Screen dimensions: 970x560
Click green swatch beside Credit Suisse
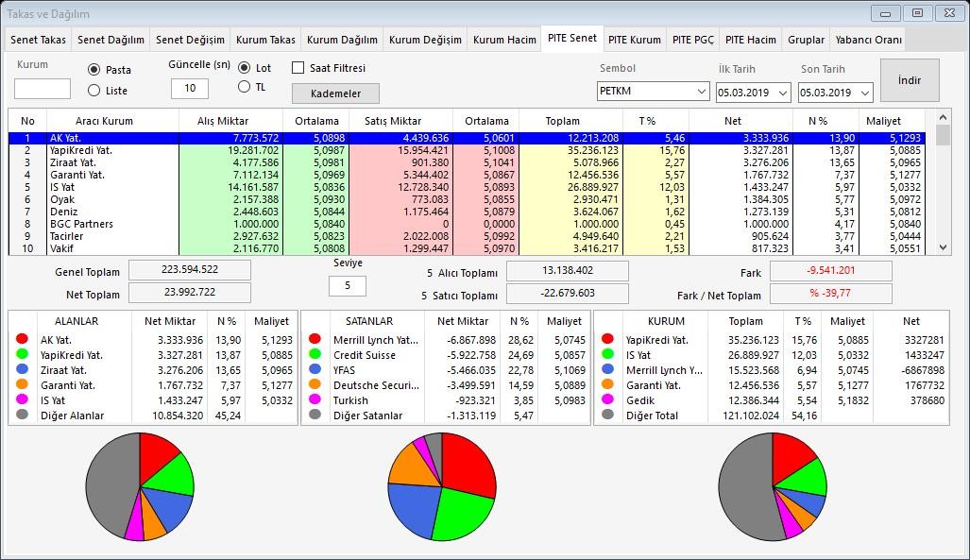(315, 354)
